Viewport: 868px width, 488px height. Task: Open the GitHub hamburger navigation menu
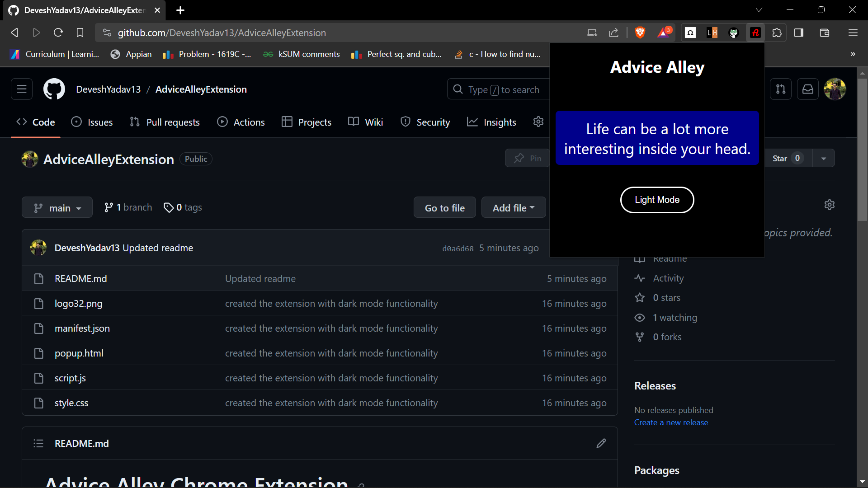point(22,89)
